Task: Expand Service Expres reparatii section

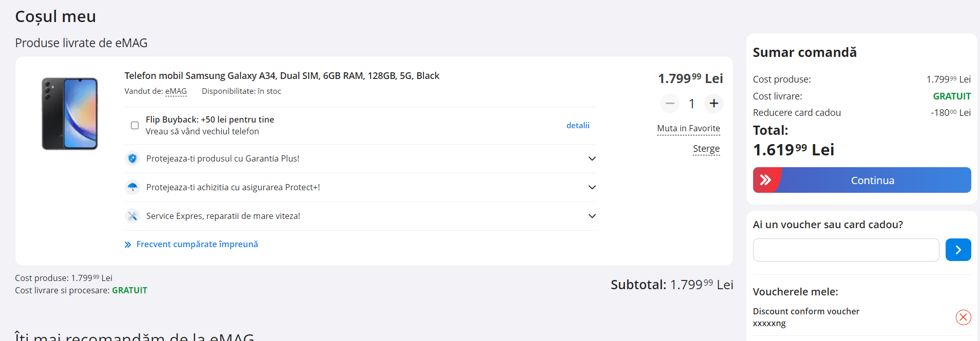Action: (x=592, y=216)
